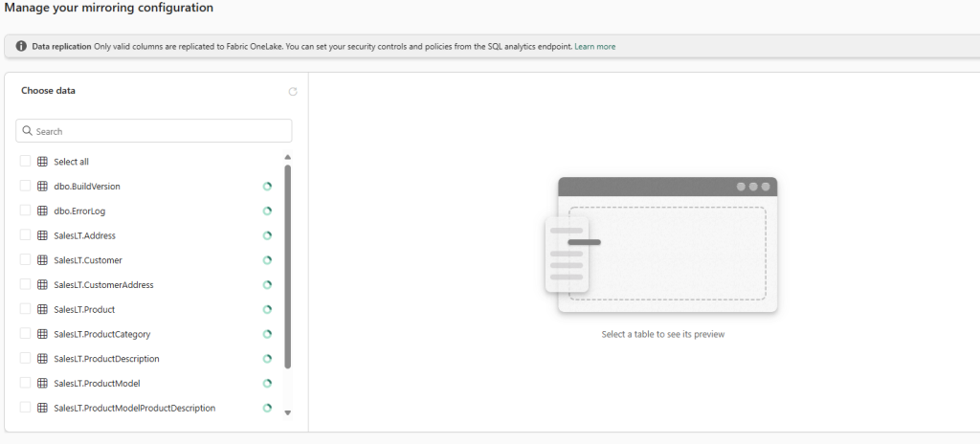Check the SalesLT.CustomerAddress checkbox
Viewport: 980px width, 444px height.
(x=25, y=284)
